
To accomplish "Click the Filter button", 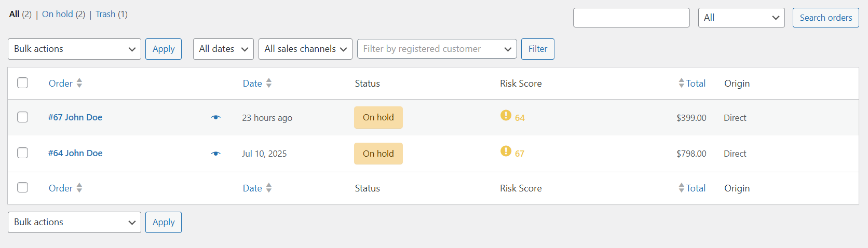I will point(538,49).
